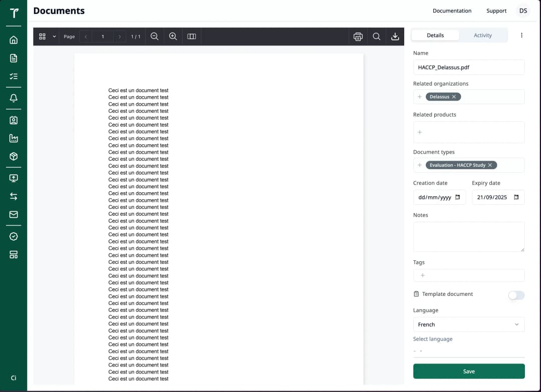The height and width of the screenshot is (392, 541).
Task: Select the Documents icon in the sidebar
Action: [x=14, y=58]
